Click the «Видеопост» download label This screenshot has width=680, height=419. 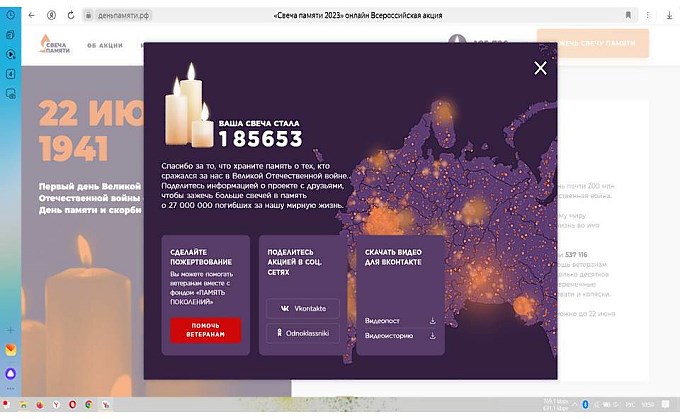click(x=382, y=321)
